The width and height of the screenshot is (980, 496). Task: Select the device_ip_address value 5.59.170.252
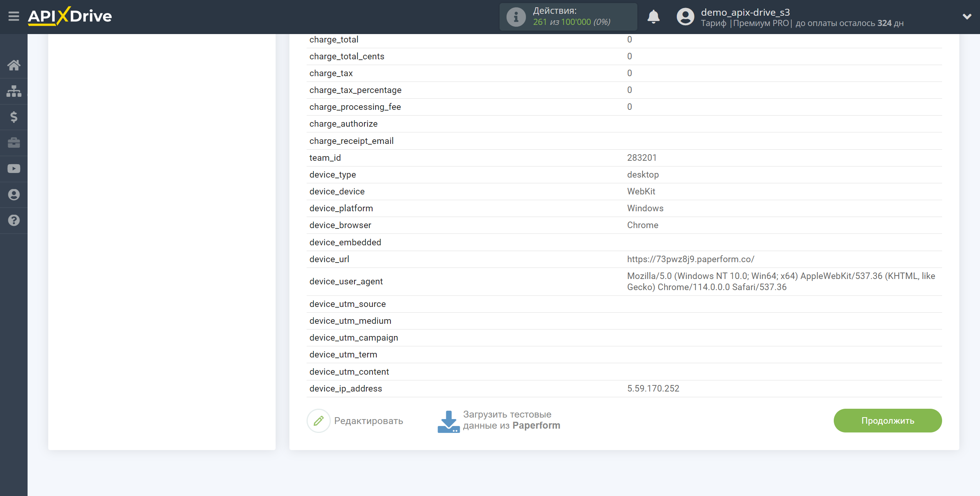(653, 388)
